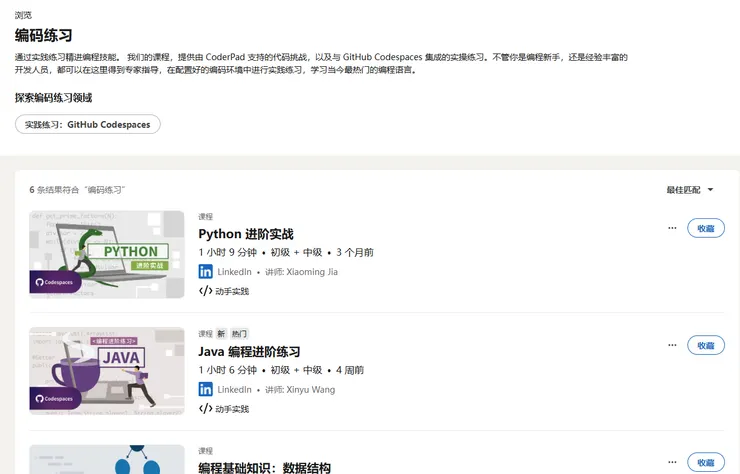Save the Python 进阶实战 course with 收藏
Viewport: 740px width, 474px height.
[x=706, y=228]
